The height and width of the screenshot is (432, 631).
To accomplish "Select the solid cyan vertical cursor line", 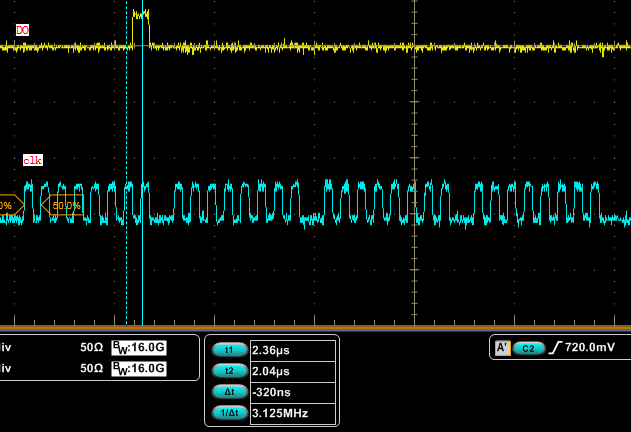I will pos(142,163).
